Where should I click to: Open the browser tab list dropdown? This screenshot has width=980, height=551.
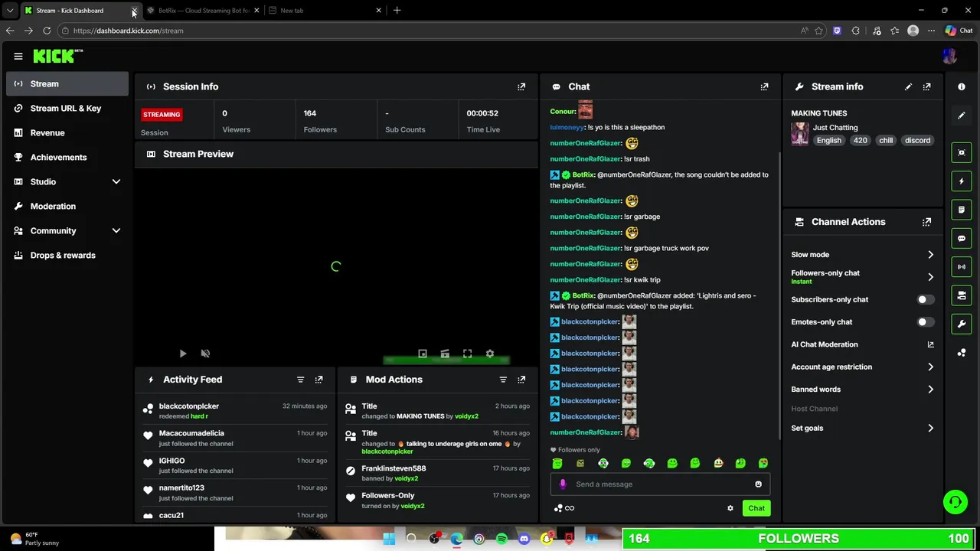click(x=9, y=10)
